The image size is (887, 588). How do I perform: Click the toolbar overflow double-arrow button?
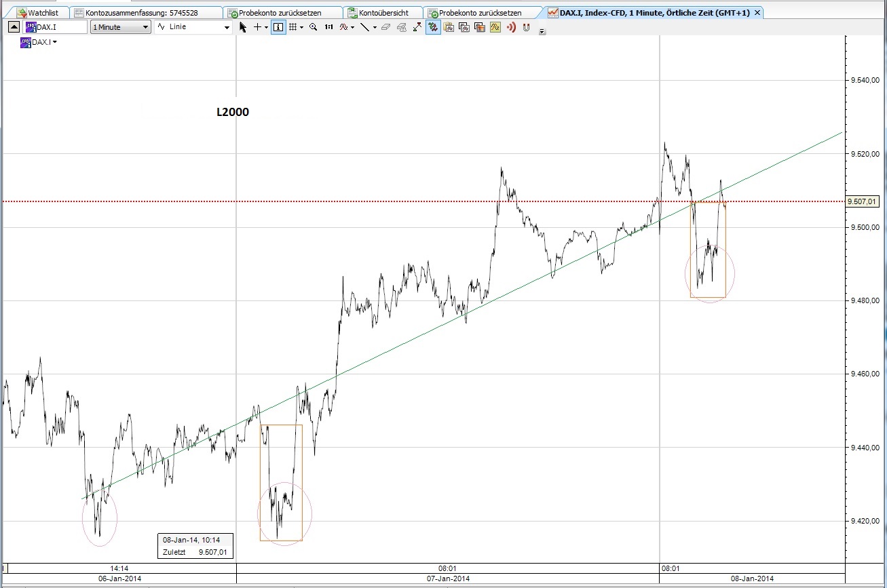541,31
